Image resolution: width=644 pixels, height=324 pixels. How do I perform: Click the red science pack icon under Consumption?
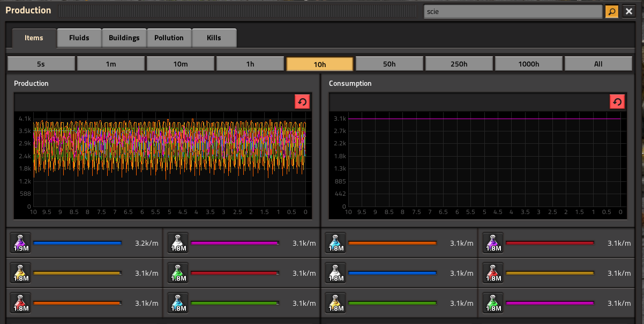pos(493,273)
